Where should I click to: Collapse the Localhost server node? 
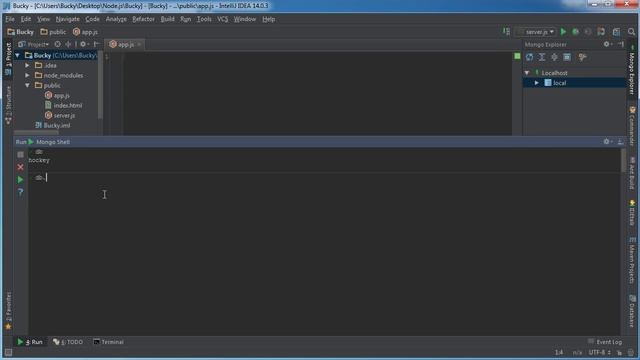click(527, 73)
